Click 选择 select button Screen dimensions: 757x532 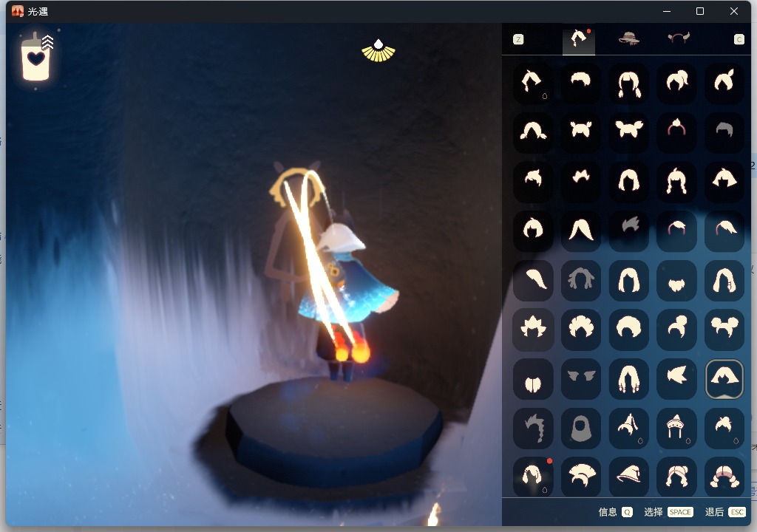click(x=668, y=512)
